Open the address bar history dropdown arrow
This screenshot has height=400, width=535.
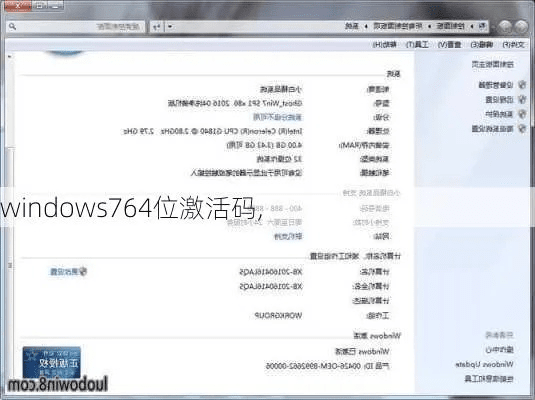tap(170, 26)
